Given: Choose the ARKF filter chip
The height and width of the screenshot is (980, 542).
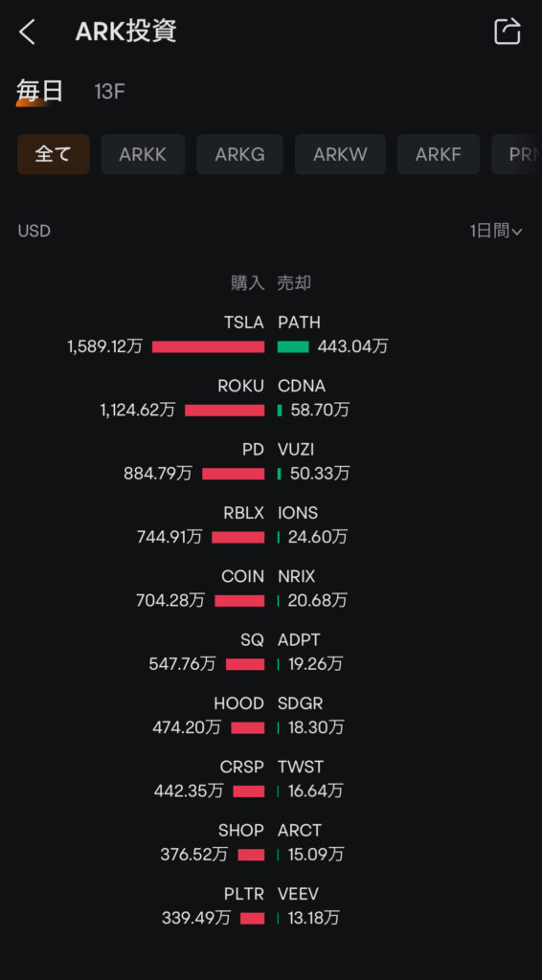Looking at the screenshot, I should (x=439, y=154).
